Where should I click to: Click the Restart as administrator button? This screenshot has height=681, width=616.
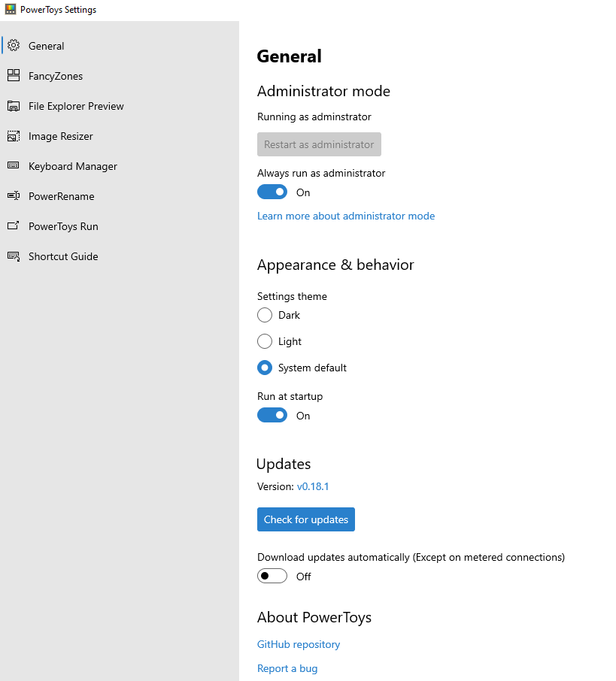tap(319, 144)
